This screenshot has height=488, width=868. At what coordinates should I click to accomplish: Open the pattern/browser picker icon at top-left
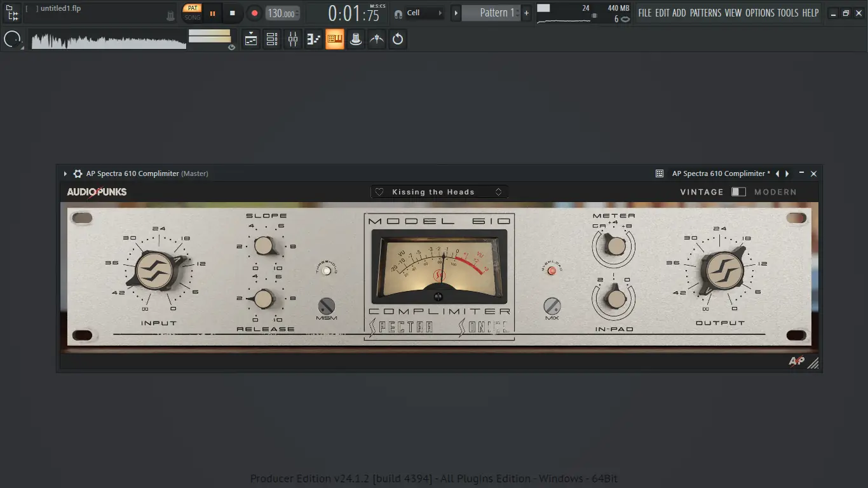pos(12,13)
